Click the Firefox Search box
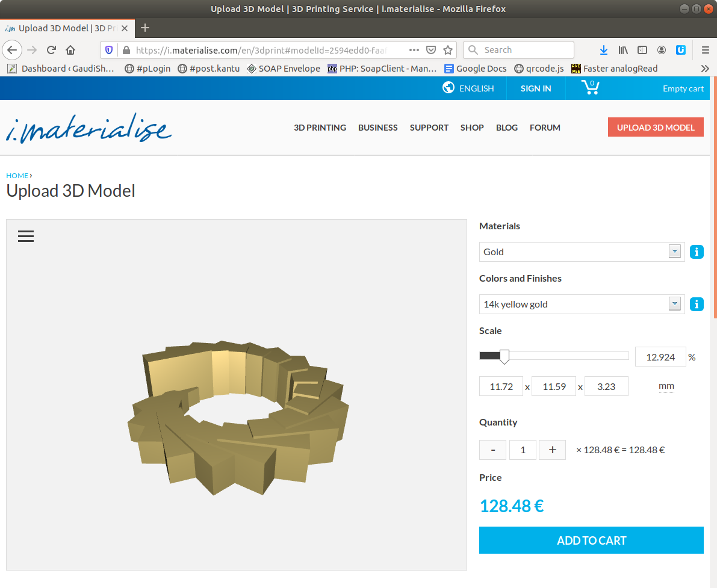 518,50
